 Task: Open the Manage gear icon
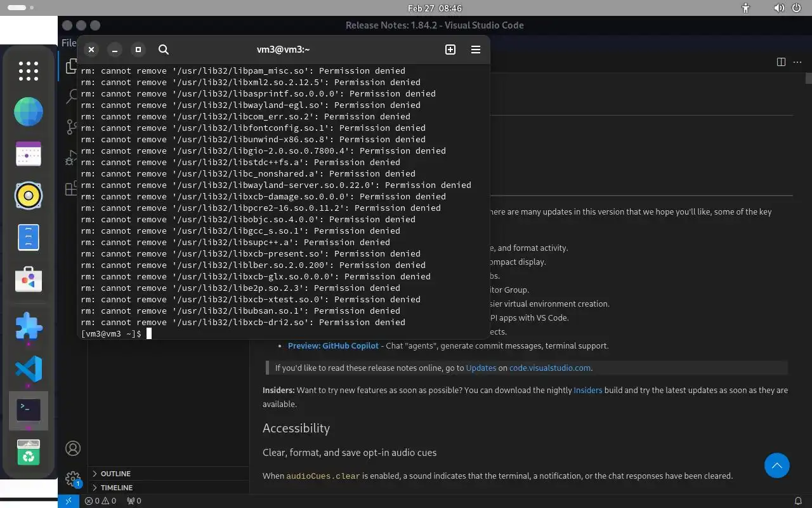73,479
